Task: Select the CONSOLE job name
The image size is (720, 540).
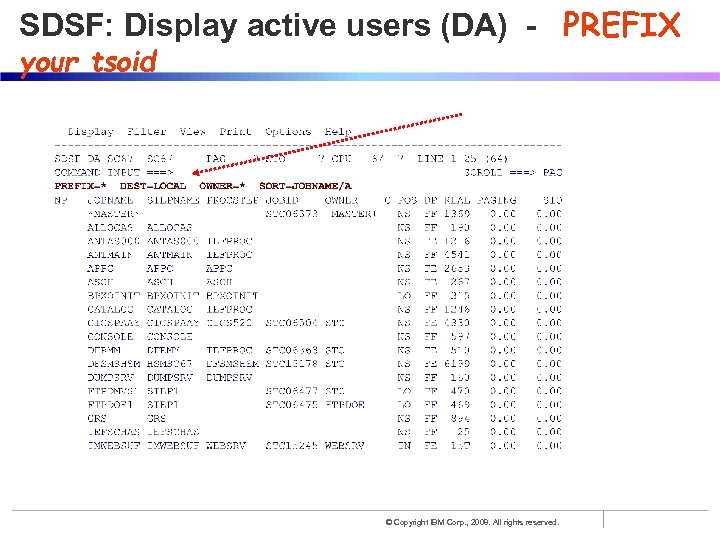Action: tap(110, 337)
